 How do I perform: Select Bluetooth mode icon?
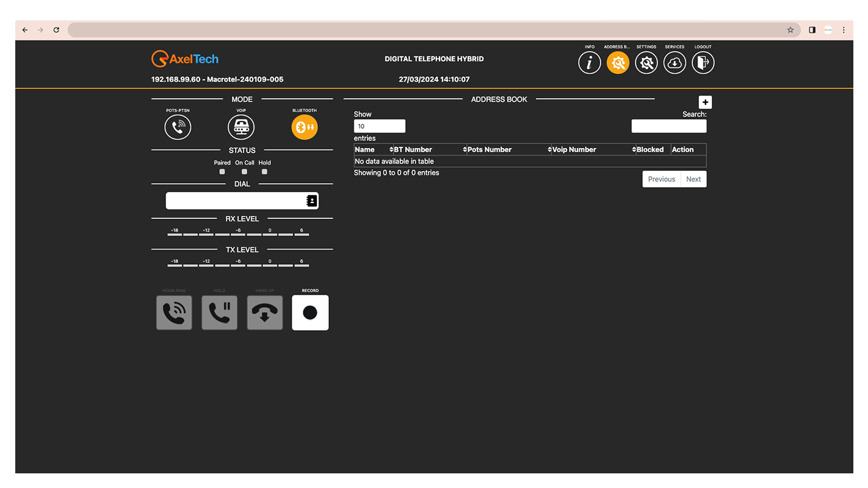coord(305,127)
